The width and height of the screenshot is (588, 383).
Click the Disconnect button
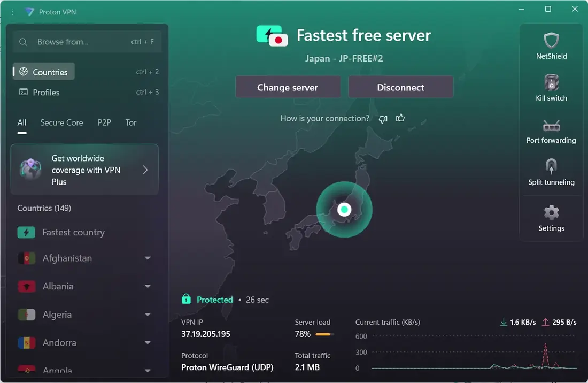pos(400,87)
